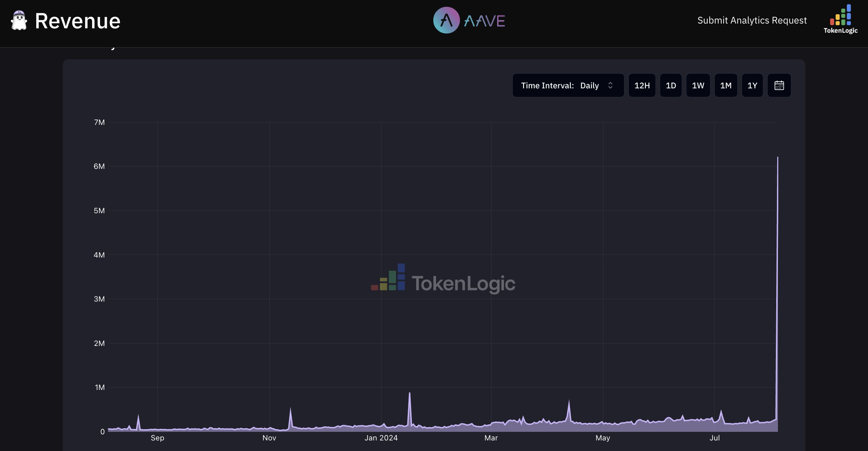The width and height of the screenshot is (868, 451).
Task: Click the Revenue page title
Action: (x=78, y=21)
